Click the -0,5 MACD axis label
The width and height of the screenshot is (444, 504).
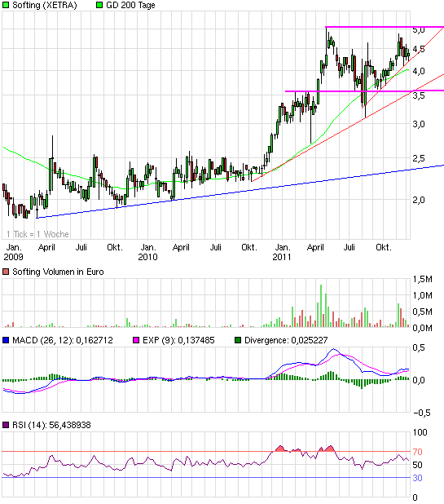pos(422,413)
